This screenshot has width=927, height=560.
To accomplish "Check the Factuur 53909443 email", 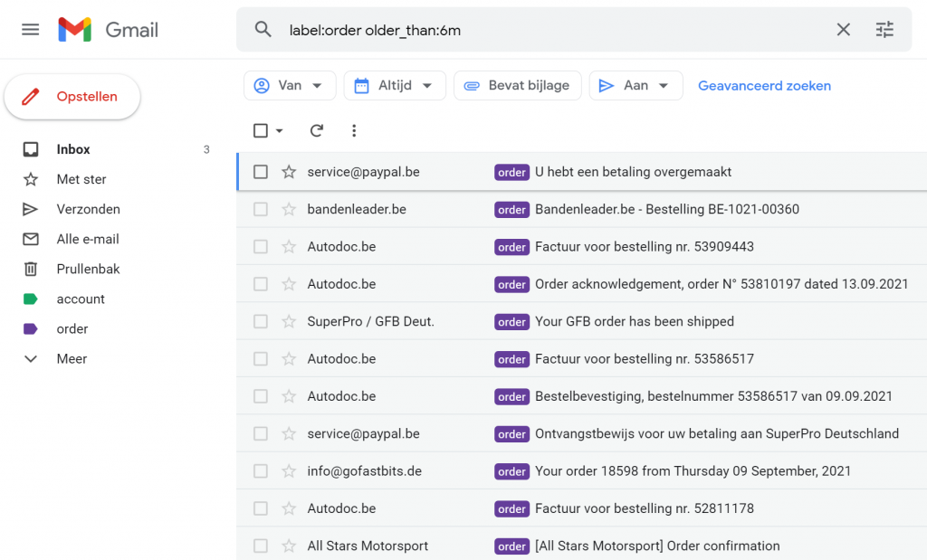I will (261, 246).
